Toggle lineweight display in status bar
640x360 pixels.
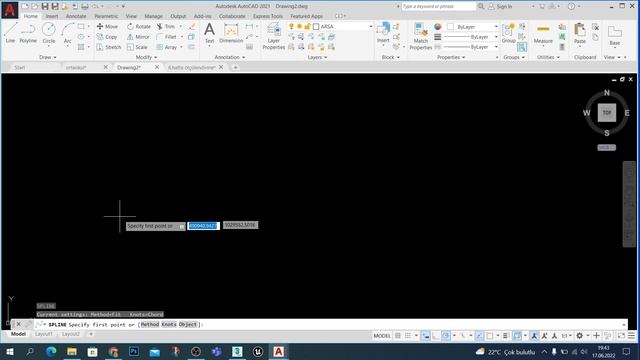pyautogui.click(x=505, y=336)
